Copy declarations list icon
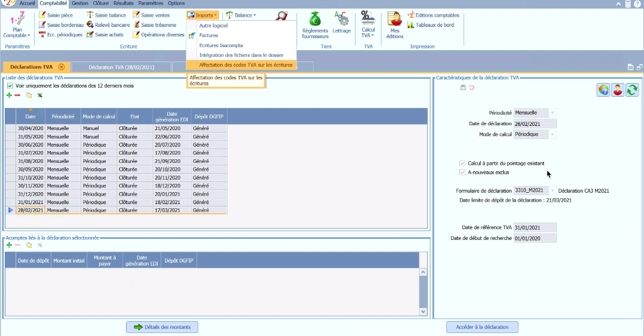This screenshot has width=644, height=336. [x=29, y=95]
